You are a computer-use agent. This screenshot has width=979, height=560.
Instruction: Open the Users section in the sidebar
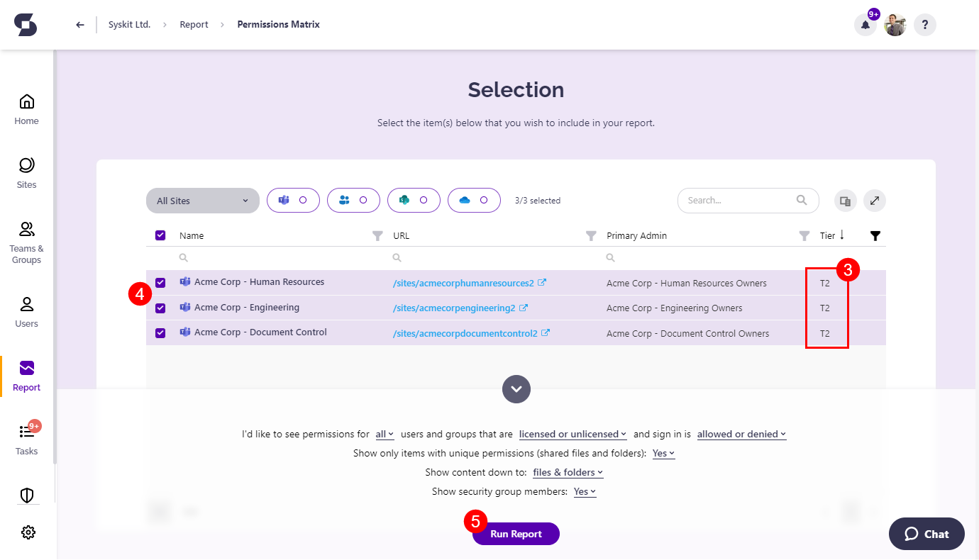[x=26, y=310]
